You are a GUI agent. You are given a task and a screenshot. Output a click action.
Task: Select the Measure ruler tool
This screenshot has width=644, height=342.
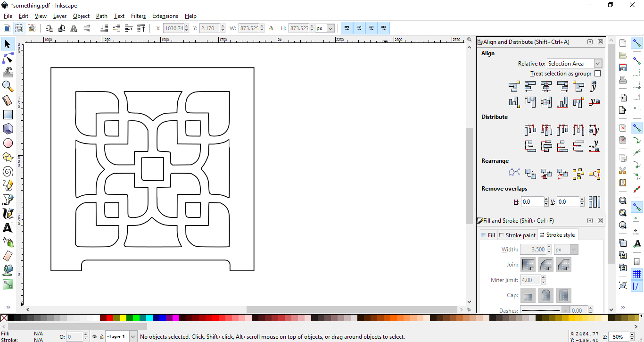(8, 100)
